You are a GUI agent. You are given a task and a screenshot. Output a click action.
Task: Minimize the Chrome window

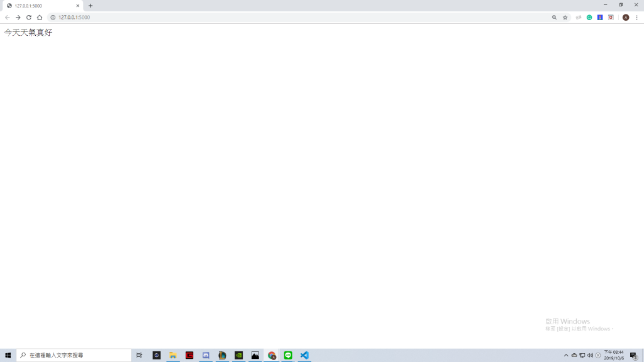point(606,5)
